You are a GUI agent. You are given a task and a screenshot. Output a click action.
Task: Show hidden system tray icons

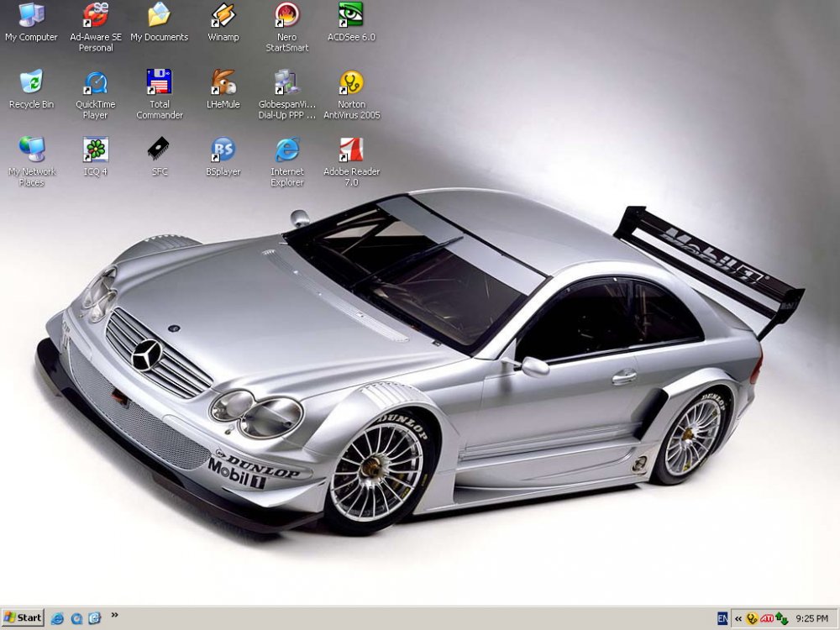click(738, 619)
